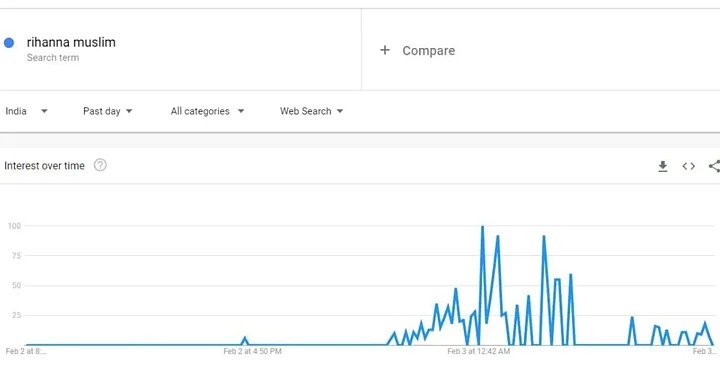
Task: Click the Search term subtitle
Action: pyautogui.click(x=53, y=58)
